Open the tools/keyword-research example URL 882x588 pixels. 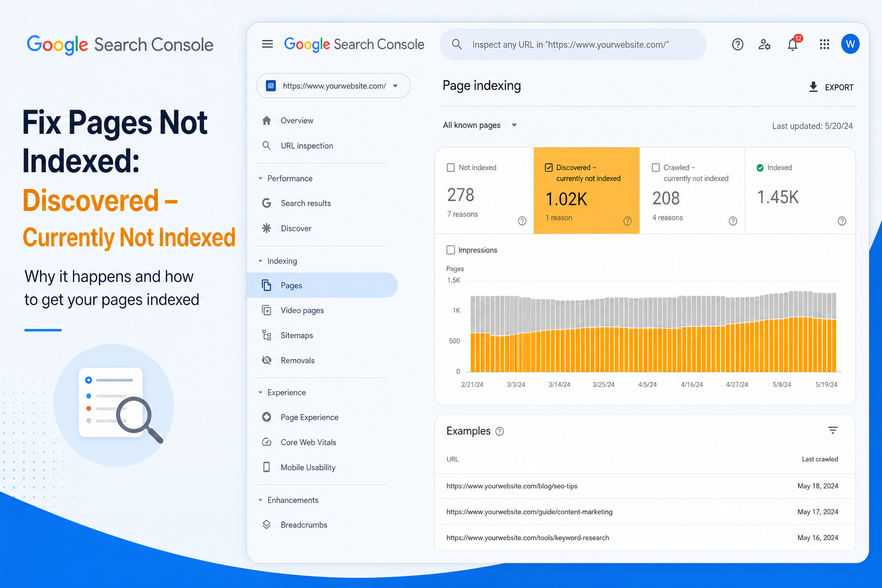(x=528, y=537)
